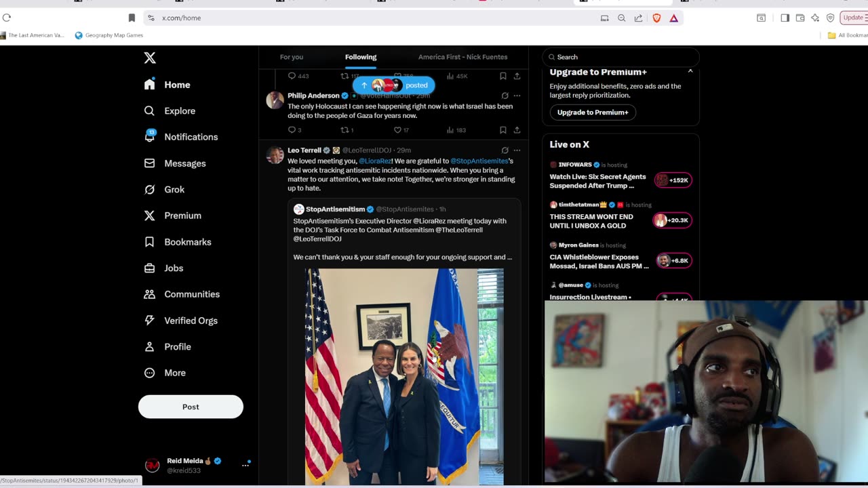Click the browser share icon

tap(638, 18)
